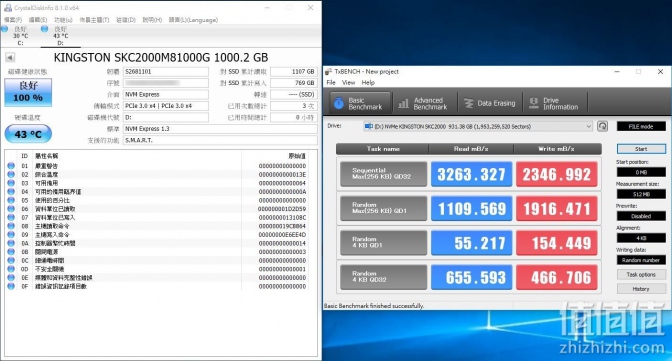The width and height of the screenshot is (672, 361).
Task: Click the PCIe 3.0 x4 transfer mode field
Action: pos(165,106)
